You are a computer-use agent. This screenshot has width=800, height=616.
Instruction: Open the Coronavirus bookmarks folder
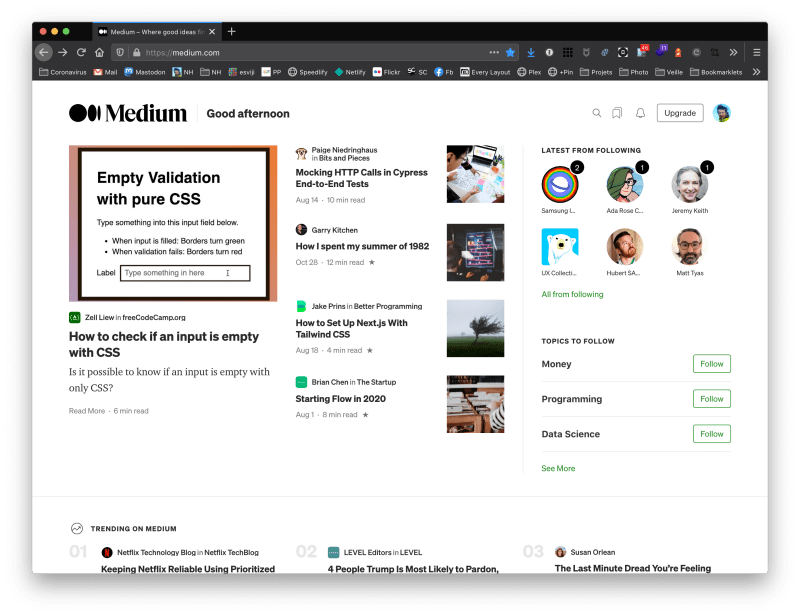click(x=63, y=72)
